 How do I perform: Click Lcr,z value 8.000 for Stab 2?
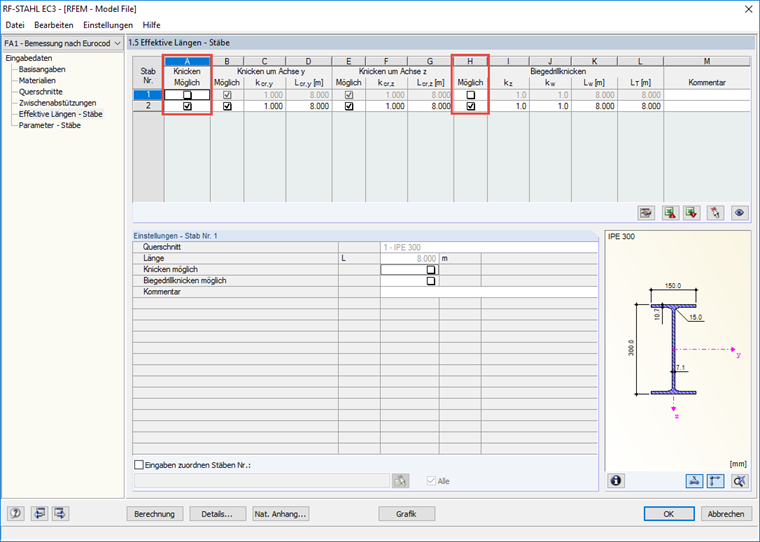(x=430, y=106)
